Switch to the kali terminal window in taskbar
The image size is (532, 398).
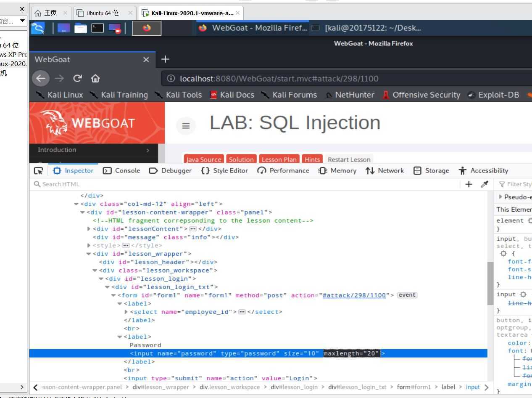367,28
